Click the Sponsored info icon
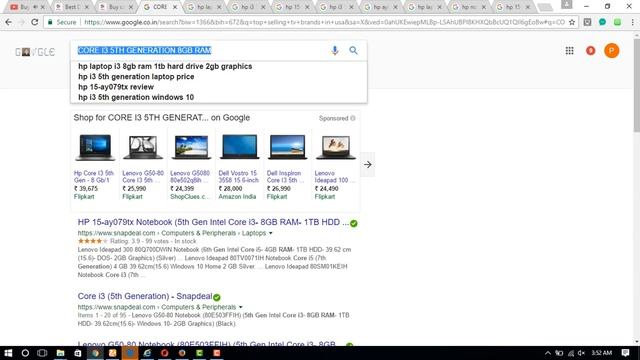640x360 pixels. pos(353,118)
